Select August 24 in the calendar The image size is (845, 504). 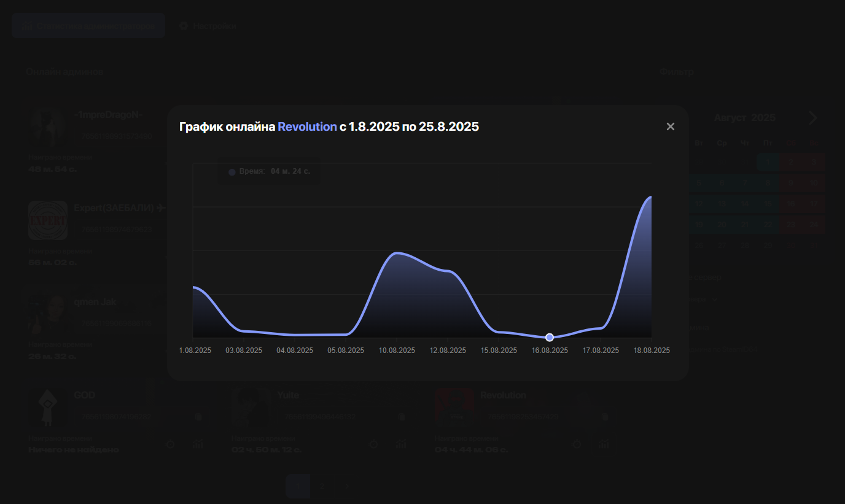(x=814, y=225)
